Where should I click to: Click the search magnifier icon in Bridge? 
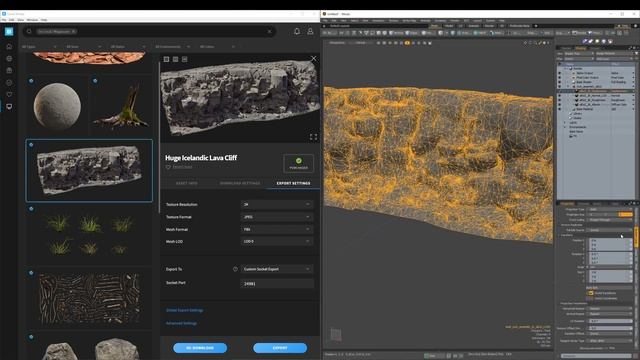(29, 31)
